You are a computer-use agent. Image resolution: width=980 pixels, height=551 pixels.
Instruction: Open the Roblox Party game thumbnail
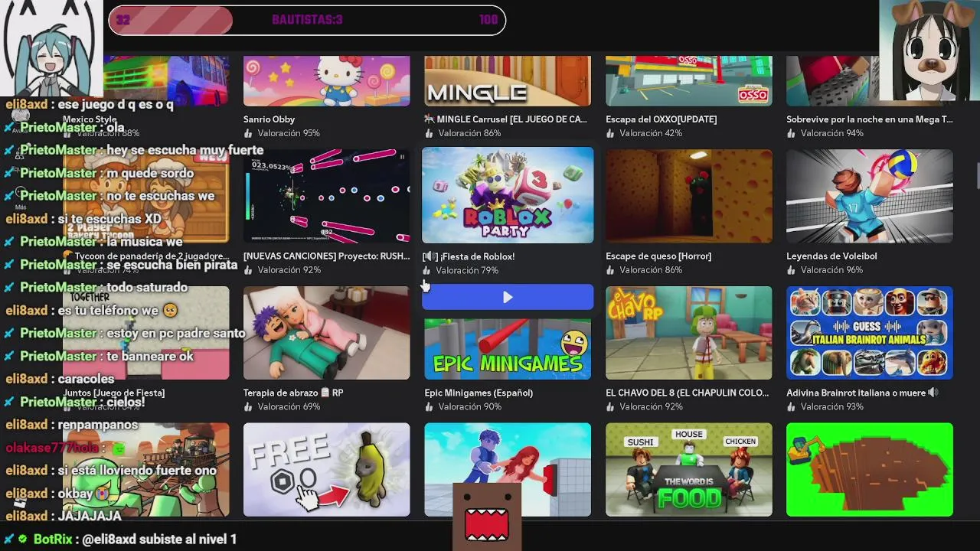click(508, 195)
